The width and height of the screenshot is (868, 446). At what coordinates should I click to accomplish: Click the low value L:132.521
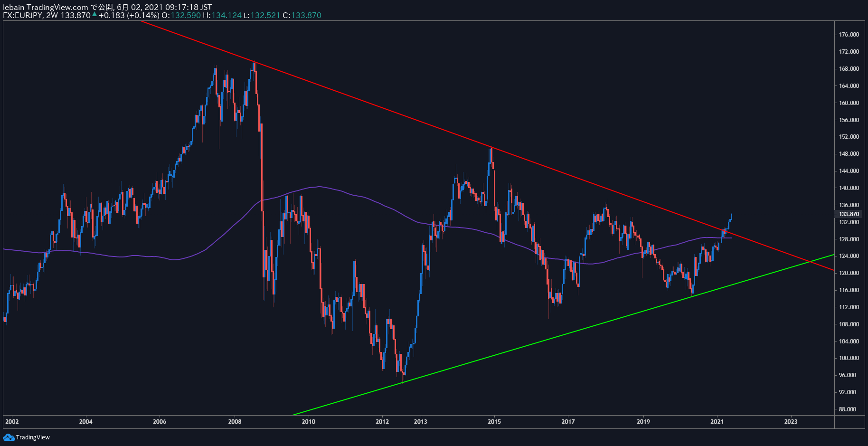point(262,15)
